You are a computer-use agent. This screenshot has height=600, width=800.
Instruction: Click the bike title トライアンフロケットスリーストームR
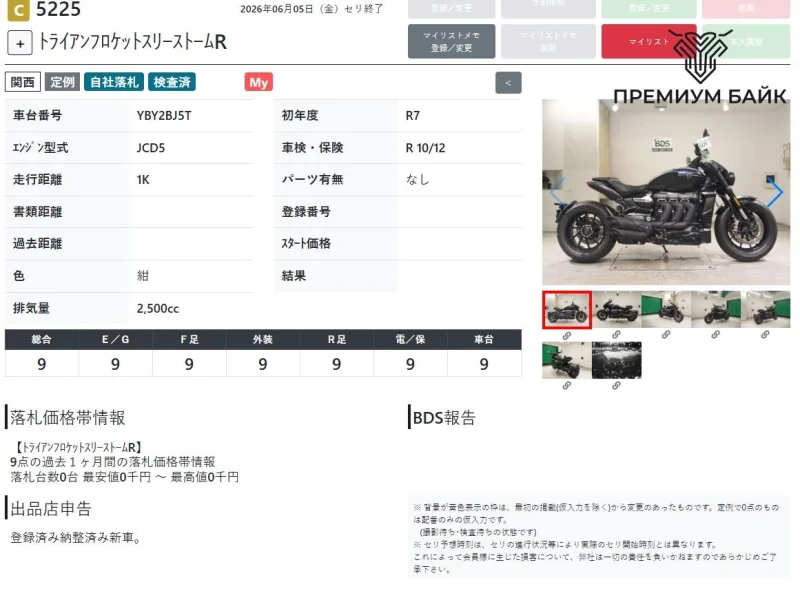tap(133, 42)
